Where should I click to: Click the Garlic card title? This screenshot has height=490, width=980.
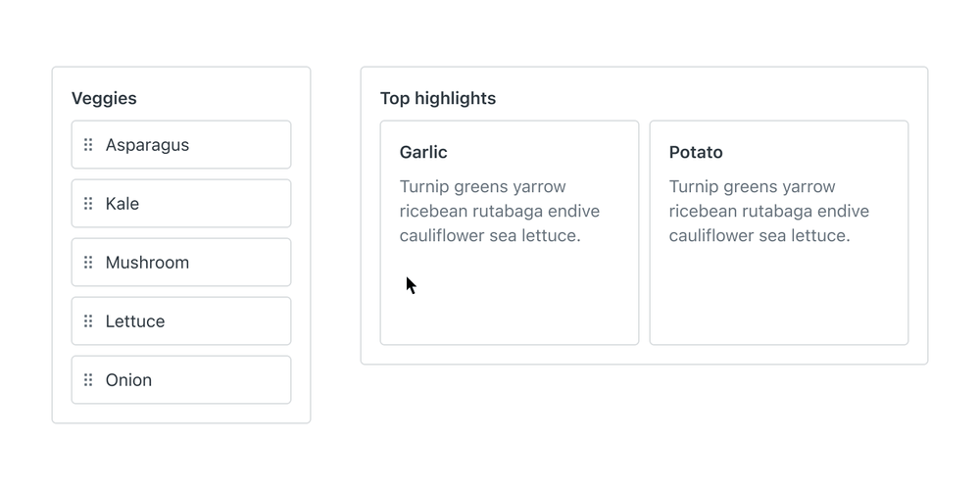(423, 153)
